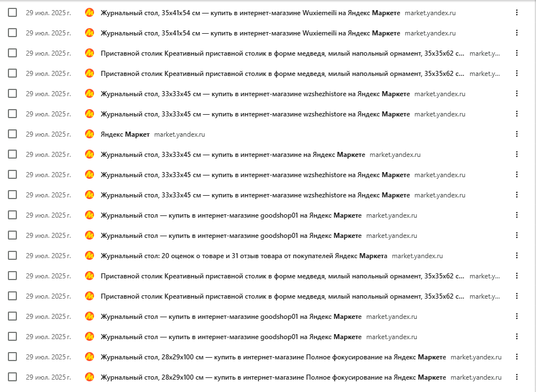Open three-dot actions for the 20 оценок entry
The height and width of the screenshot is (392, 536).
click(x=516, y=256)
